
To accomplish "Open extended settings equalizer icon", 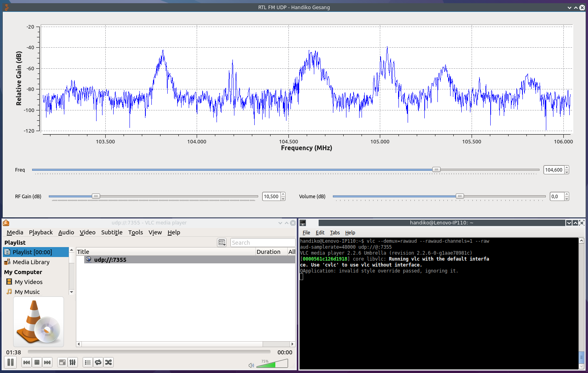I will 72,362.
